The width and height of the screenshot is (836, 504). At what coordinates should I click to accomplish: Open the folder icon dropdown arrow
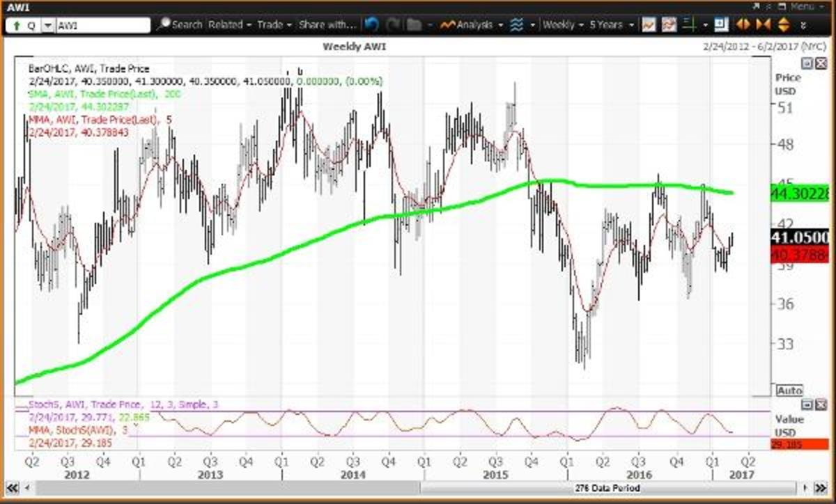tap(430, 25)
